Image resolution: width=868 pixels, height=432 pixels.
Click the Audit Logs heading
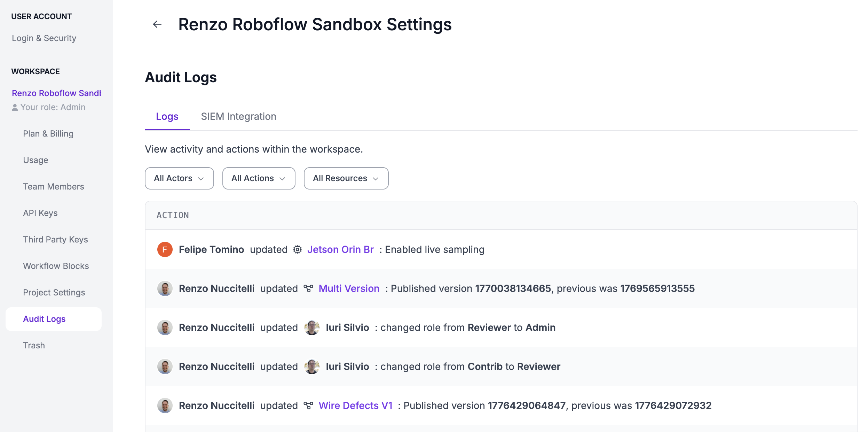(x=181, y=77)
